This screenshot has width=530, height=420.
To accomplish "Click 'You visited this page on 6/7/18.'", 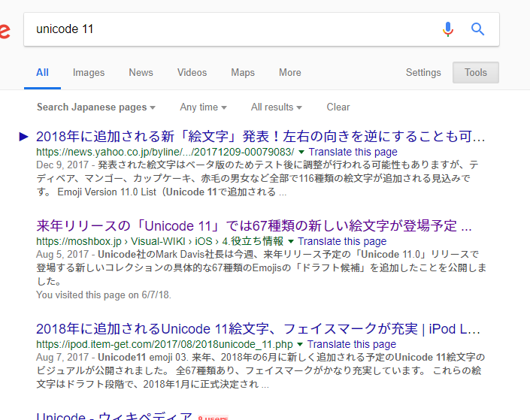I will [104, 295].
